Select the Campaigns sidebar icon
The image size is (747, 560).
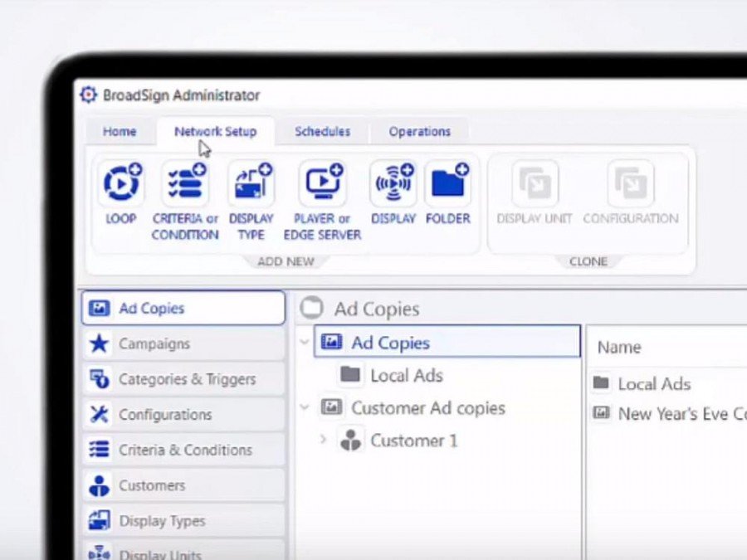coord(100,343)
